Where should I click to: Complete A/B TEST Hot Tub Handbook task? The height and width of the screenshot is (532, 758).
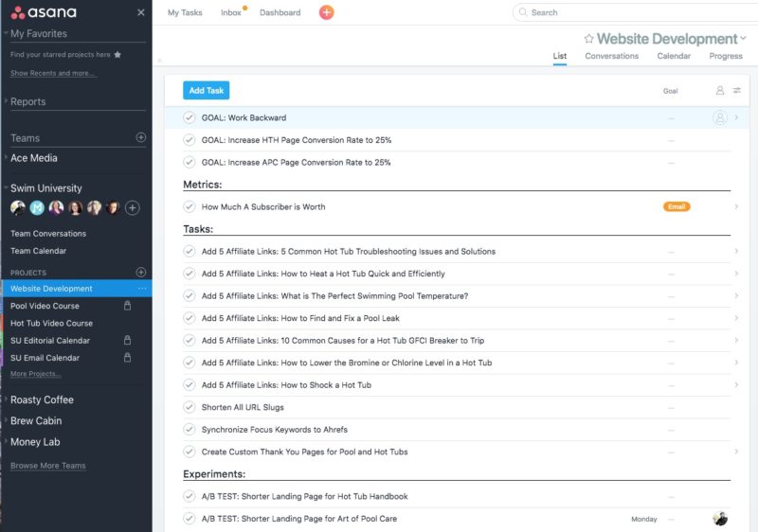coord(189,496)
